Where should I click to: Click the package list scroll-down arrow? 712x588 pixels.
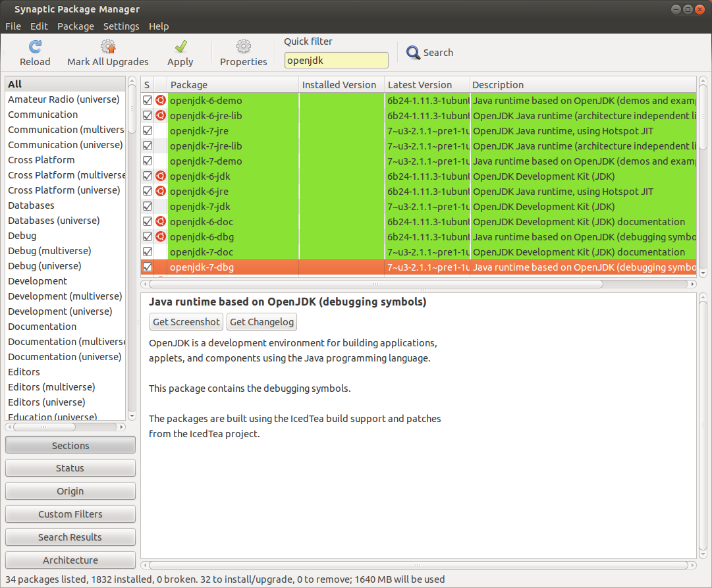click(x=703, y=273)
